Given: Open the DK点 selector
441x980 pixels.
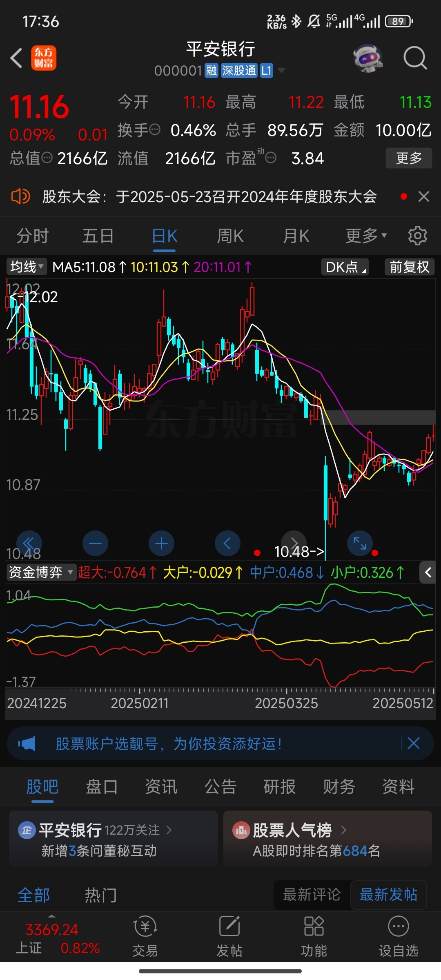Looking at the screenshot, I should pyautogui.click(x=345, y=267).
